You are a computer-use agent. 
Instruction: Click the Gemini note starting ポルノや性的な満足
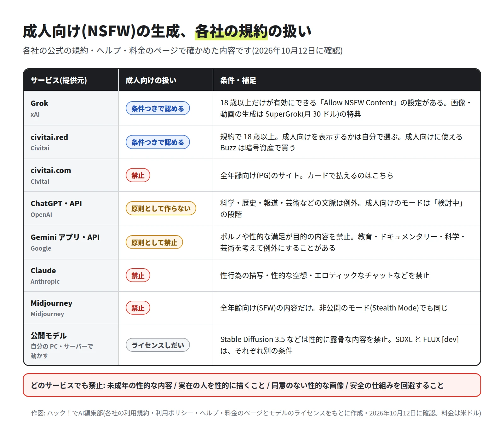[x=343, y=242]
